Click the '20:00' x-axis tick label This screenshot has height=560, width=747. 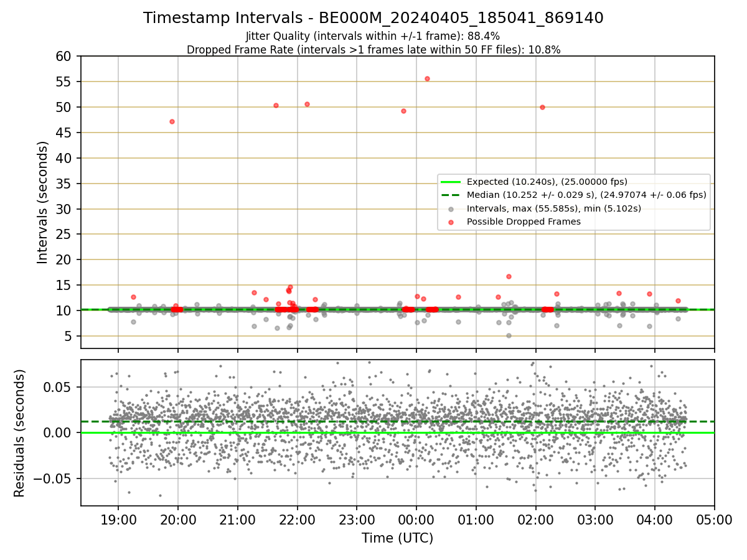(178, 520)
